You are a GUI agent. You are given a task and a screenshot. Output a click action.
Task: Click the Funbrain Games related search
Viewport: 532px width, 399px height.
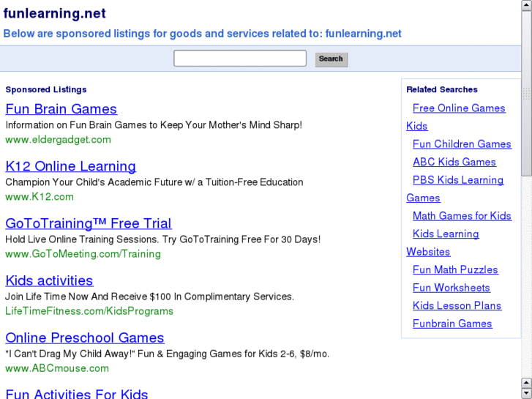coord(452,324)
